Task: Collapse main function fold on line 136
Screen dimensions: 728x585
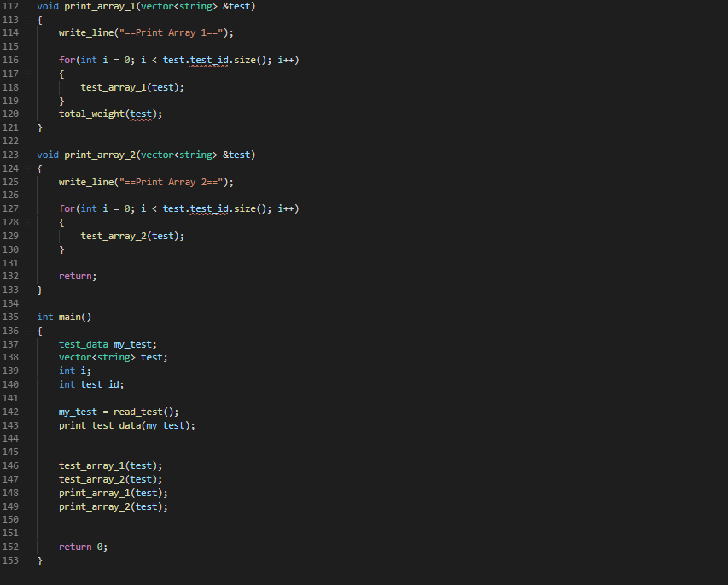Action: coord(28,331)
